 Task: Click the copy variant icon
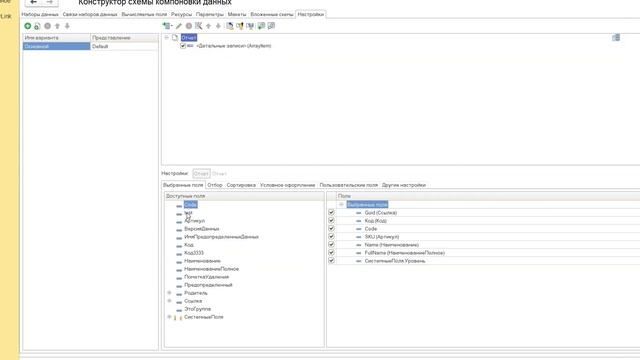tap(38, 26)
